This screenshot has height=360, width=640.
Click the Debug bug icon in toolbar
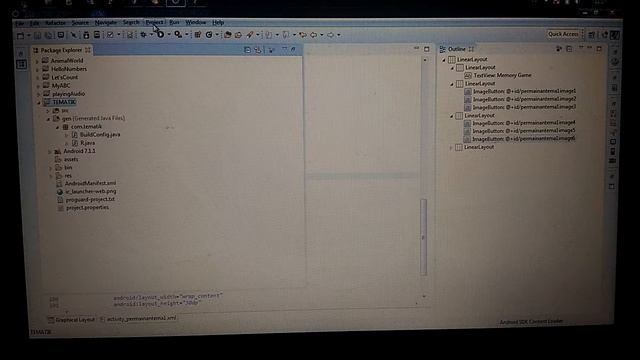pos(143,35)
